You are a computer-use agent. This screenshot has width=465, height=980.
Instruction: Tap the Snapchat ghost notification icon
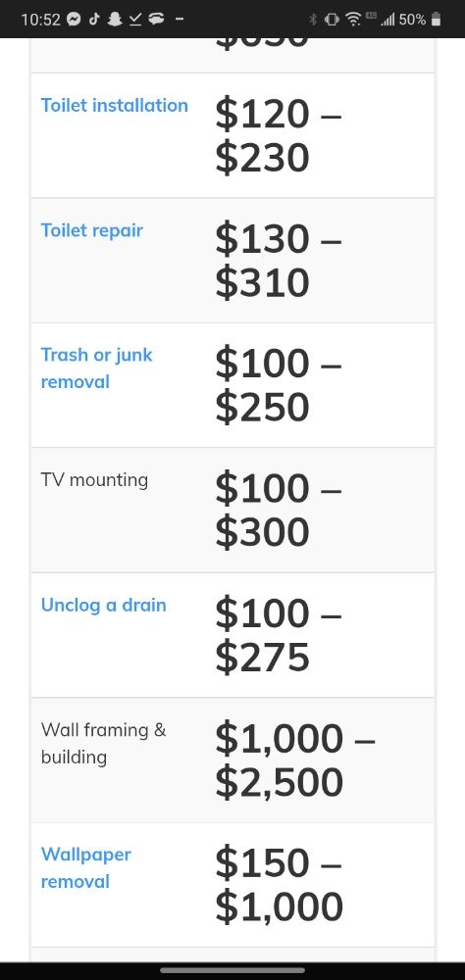(114, 20)
